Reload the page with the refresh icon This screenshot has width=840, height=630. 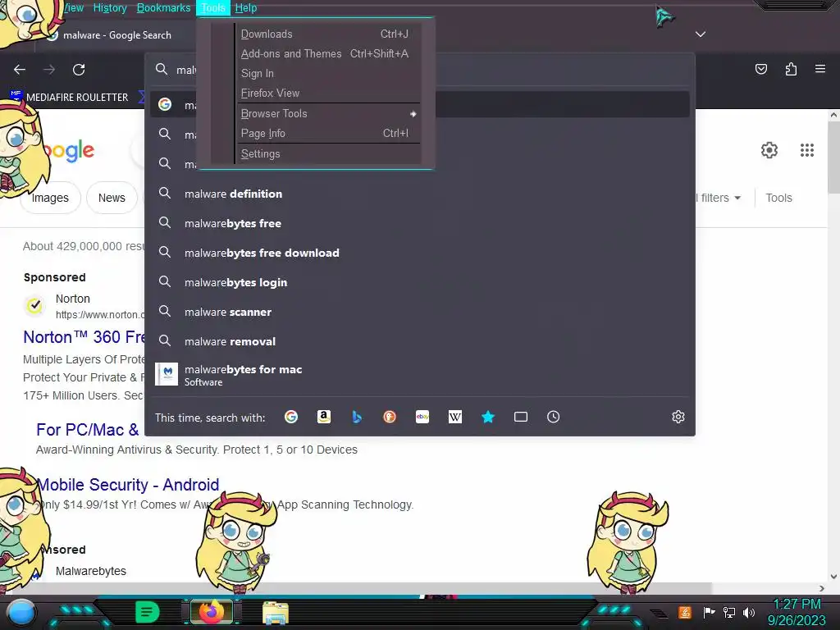(x=79, y=70)
